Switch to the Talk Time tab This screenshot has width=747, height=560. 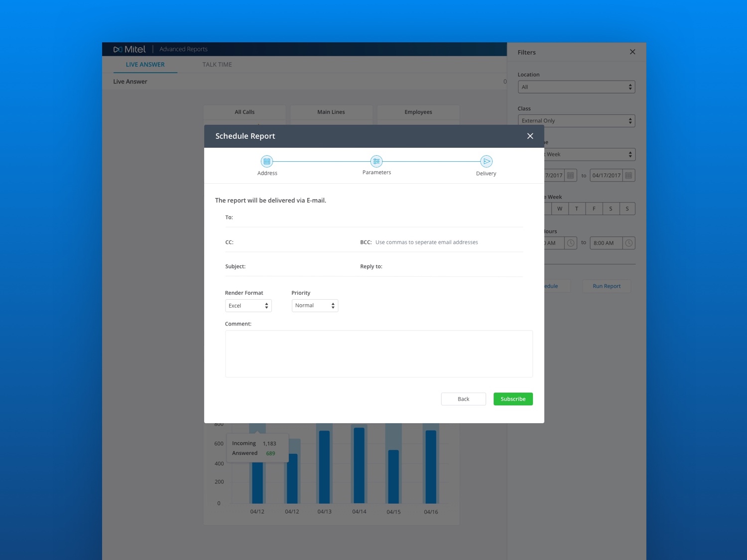[x=217, y=65]
